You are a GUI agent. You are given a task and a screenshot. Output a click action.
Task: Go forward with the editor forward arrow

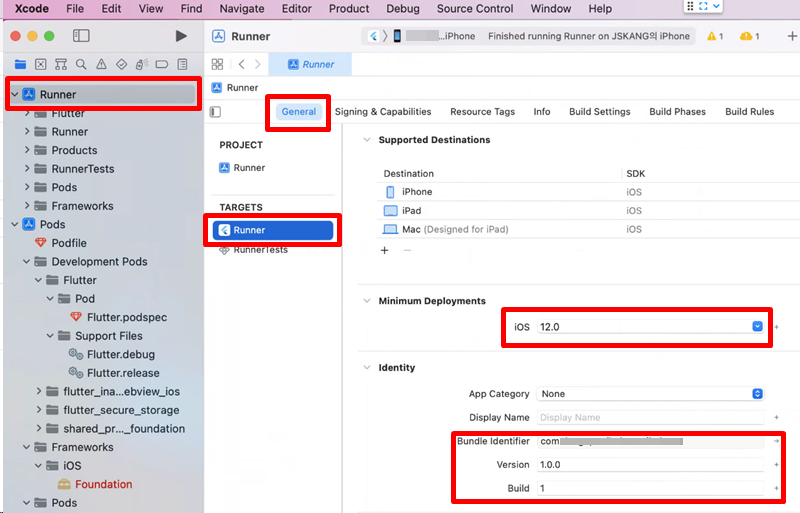(x=258, y=64)
